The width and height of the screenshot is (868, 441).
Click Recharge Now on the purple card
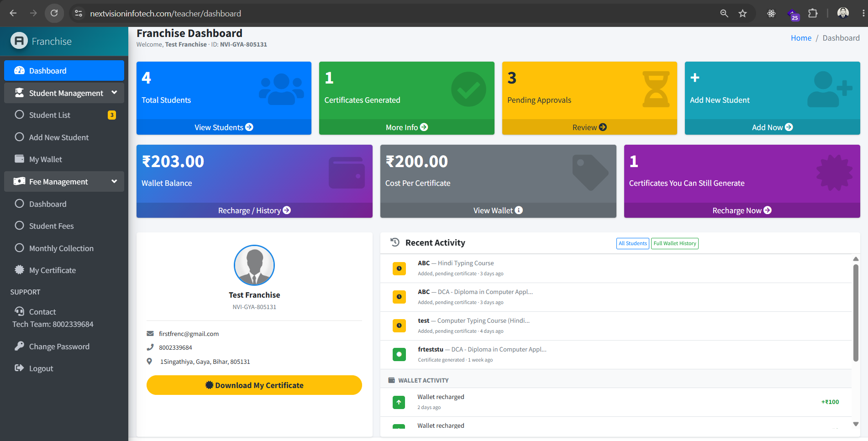click(x=742, y=210)
